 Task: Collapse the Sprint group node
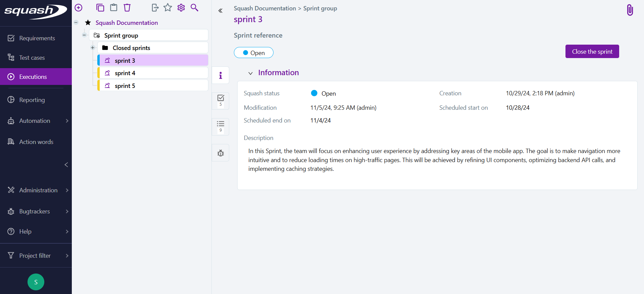point(84,35)
